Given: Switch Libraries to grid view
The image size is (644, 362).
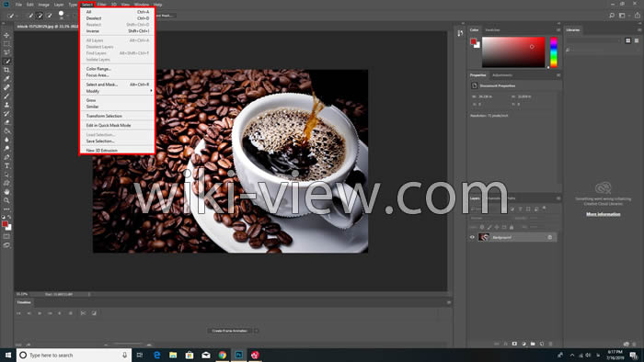Looking at the screenshot, I should click(x=628, y=40).
